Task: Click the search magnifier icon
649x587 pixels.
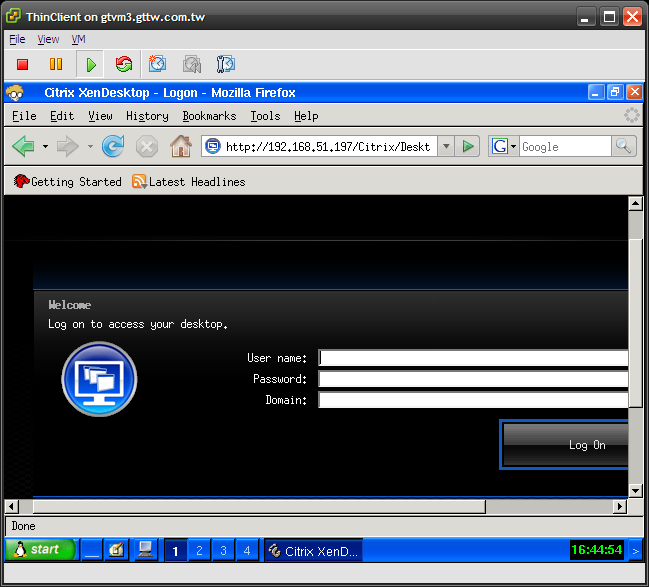Action: click(623, 146)
